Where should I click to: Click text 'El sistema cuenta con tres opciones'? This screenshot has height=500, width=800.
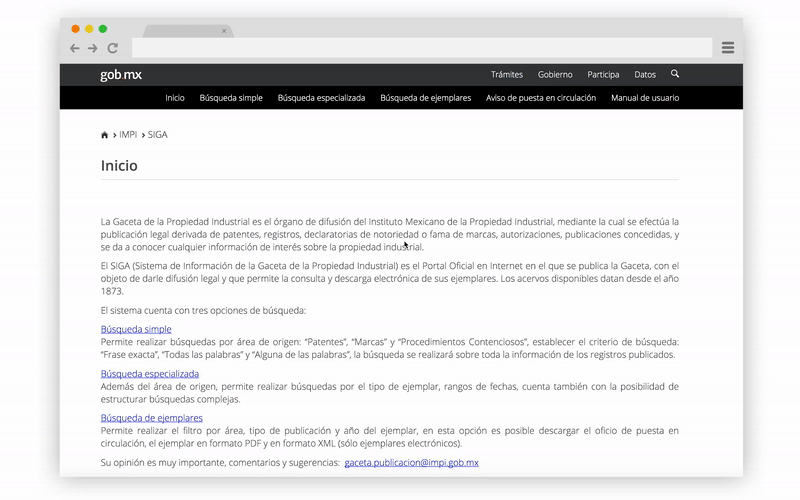[x=203, y=311]
